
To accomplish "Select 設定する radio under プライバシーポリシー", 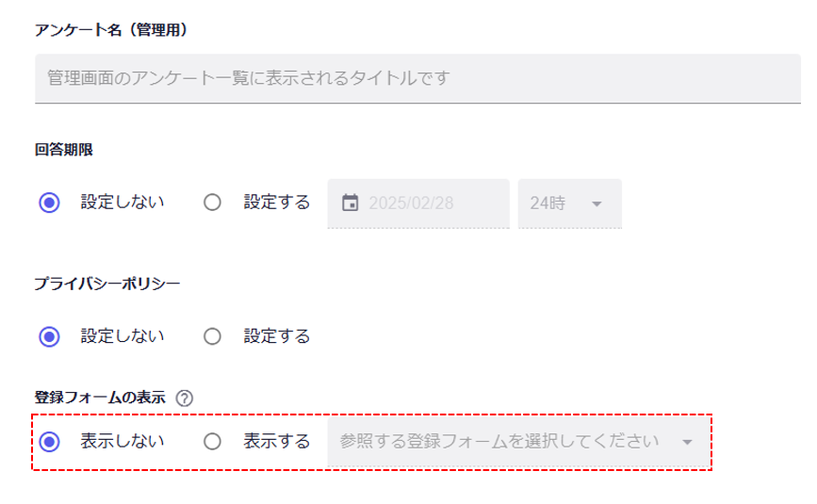I will point(212,336).
